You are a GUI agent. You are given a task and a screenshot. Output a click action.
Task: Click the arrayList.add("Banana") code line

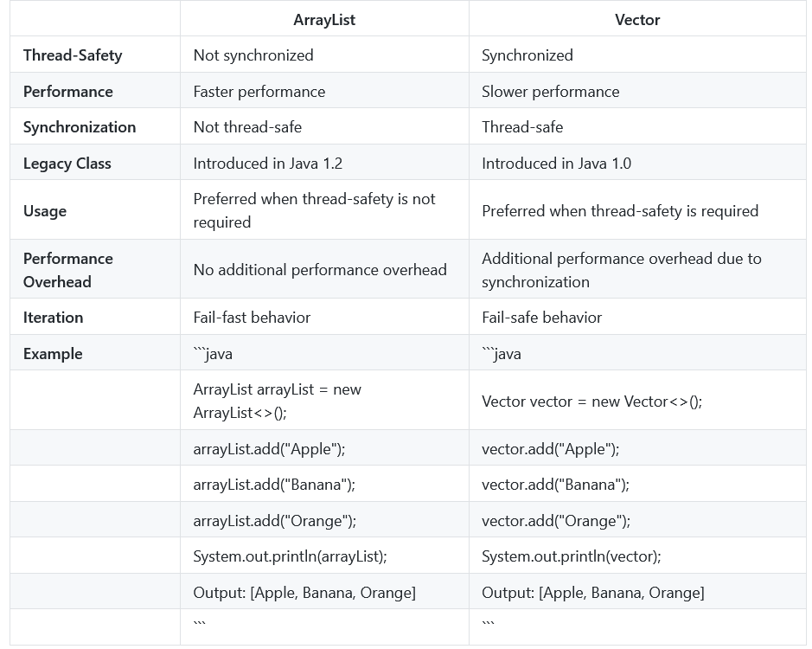point(274,485)
